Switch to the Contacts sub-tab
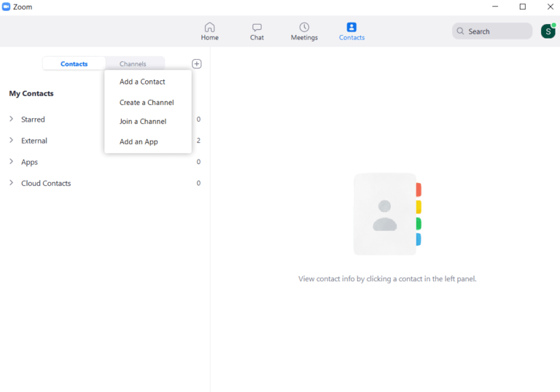The width and height of the screenshot is (560, 392). point(74,64)
